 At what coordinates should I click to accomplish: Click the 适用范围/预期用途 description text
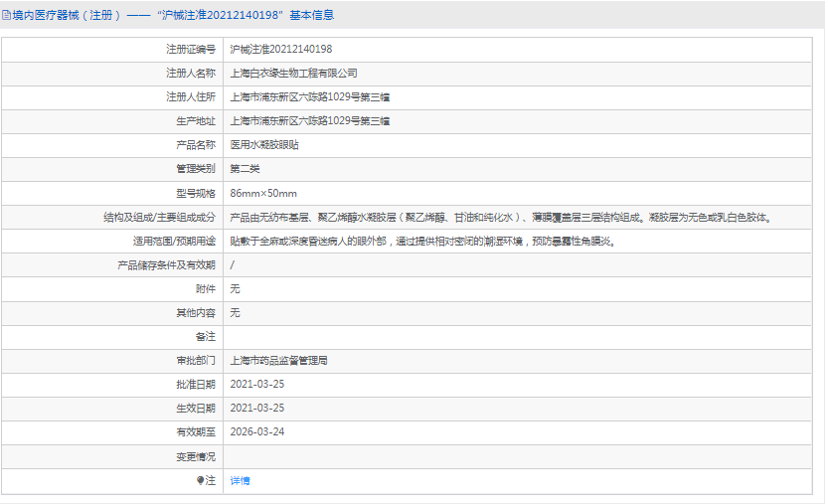(421, 241)
